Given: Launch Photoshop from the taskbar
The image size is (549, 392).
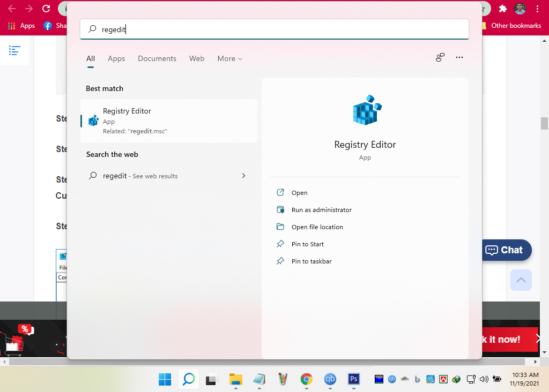Looking at the screenshot, I should (x=354, y=379).
